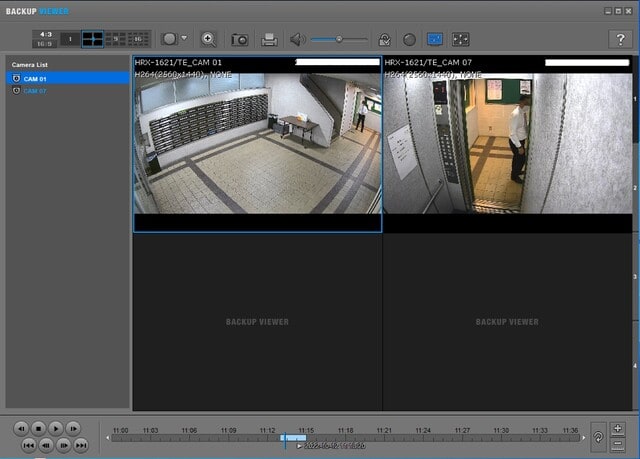Image resolution: width=640 pixels, height=459 pixels.
Task: Select the four-split screen layout
Action: [x=92, y=39]
